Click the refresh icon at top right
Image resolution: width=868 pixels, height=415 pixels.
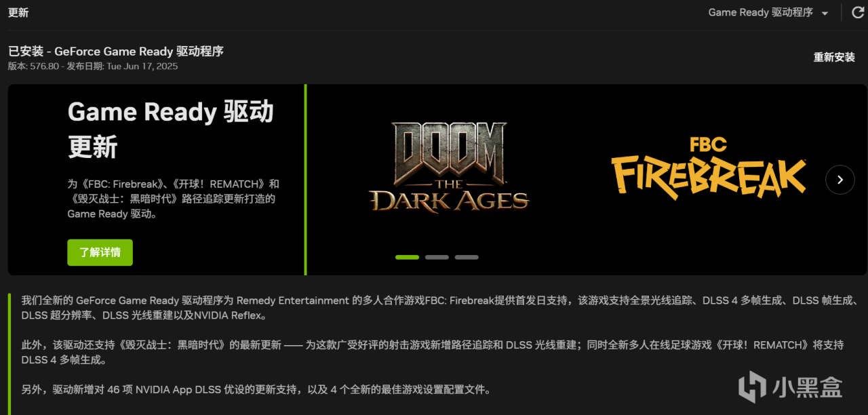tap(858, 12)
